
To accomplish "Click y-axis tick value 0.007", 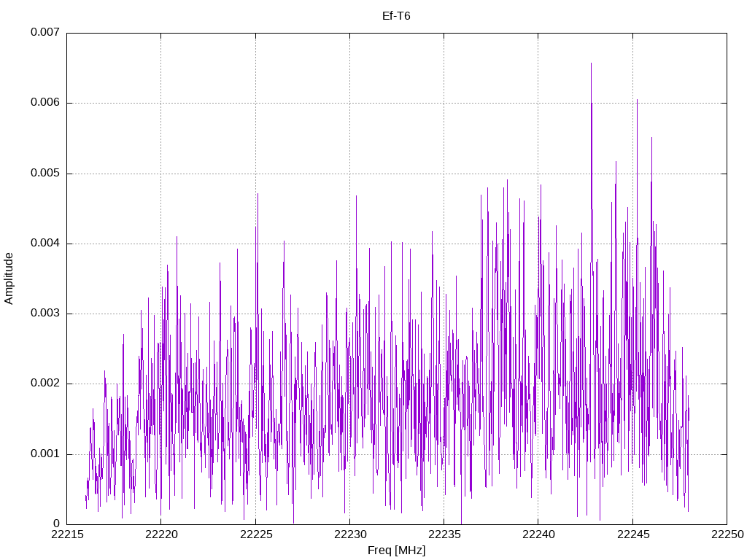I will [x=45, y=32].
